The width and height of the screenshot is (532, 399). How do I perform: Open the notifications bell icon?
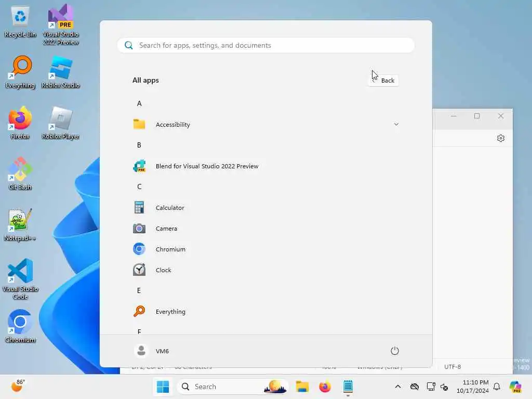tap(497, 387)
